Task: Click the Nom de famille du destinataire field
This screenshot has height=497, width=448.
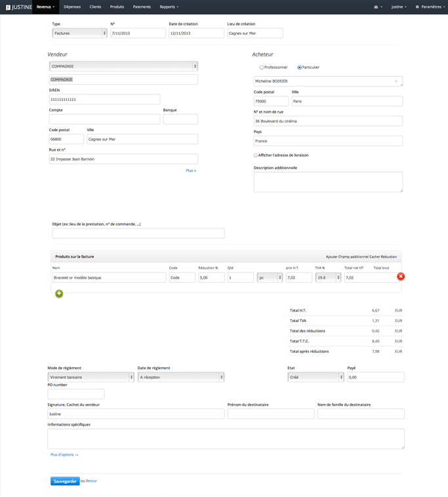Action: coord(361,414)
